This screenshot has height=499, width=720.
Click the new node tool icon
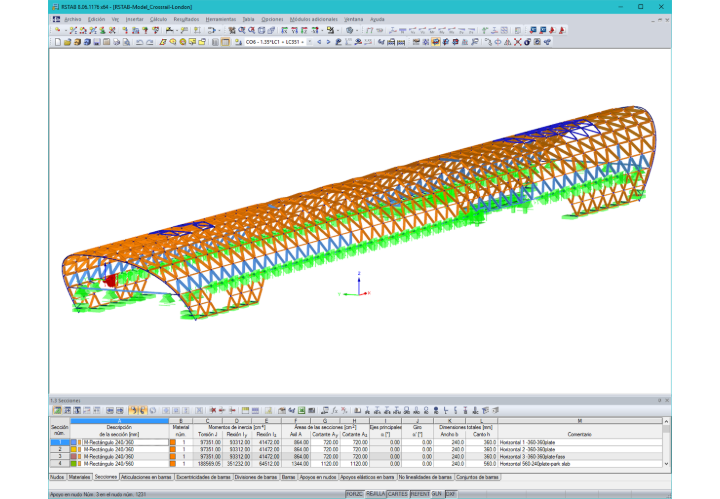click(x=58, y=30)
